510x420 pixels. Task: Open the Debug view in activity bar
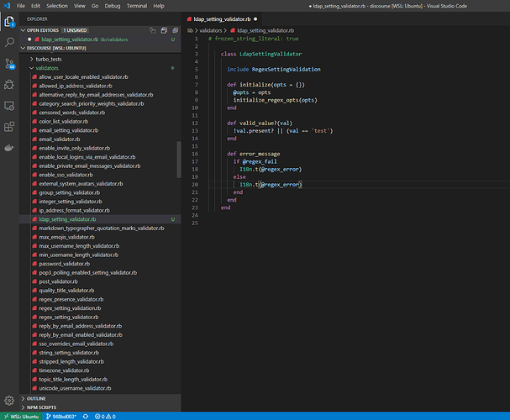[9, 85]
